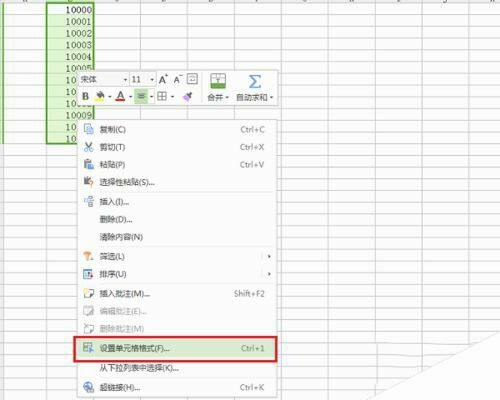Choose 超链接(H)... from context menu
This screenshot has height=400, width=500.
coord(177,387)
